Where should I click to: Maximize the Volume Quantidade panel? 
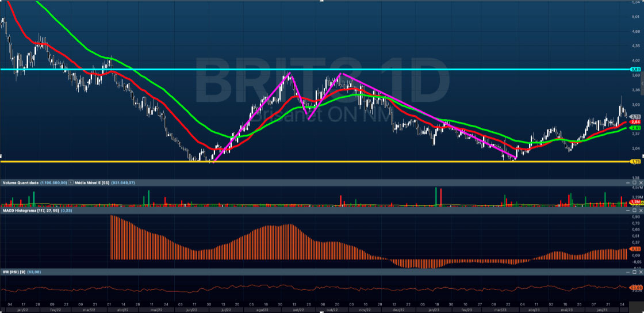click(634, 182)
